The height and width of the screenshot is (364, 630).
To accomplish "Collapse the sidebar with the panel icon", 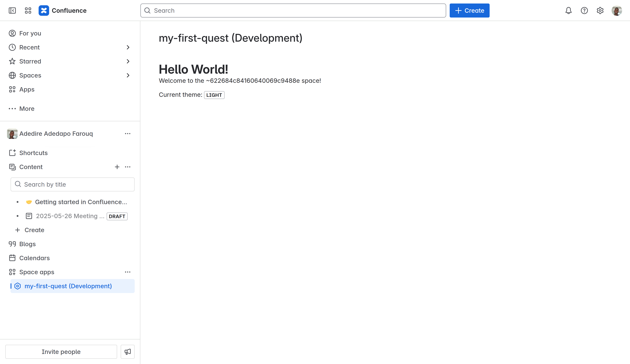I will click(12, 11).
